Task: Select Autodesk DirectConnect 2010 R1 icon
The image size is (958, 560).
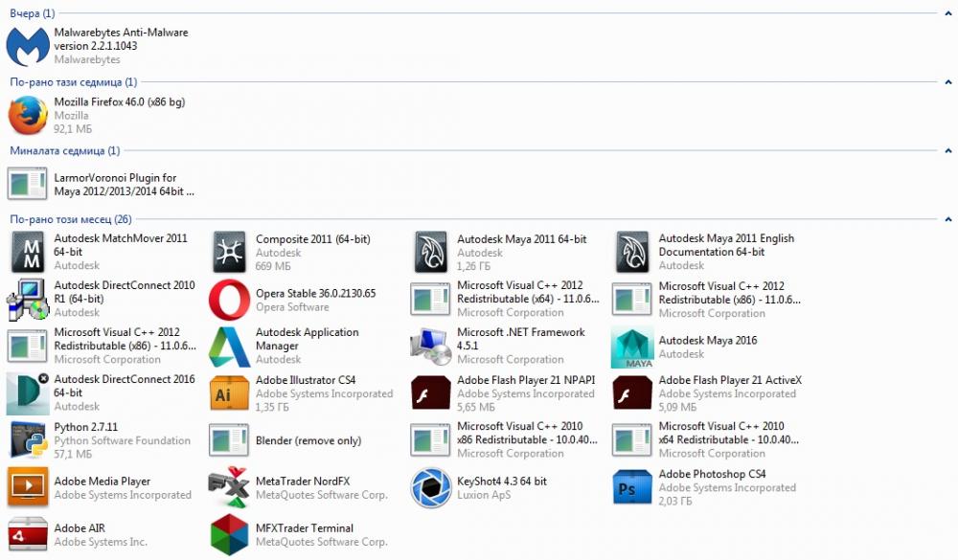Action: point(28,299)
